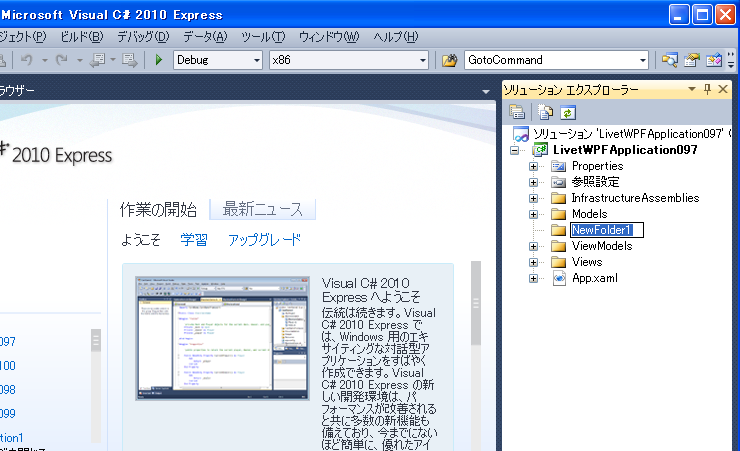Open the 学習 link
This screenshot has width=740, height=451.
pyautogui.click(x=193, y=240)
